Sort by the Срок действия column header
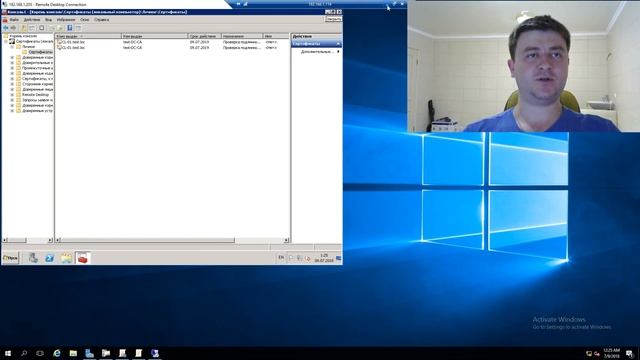This screenshot has width=640, height=360. click(x=204, y=36)
